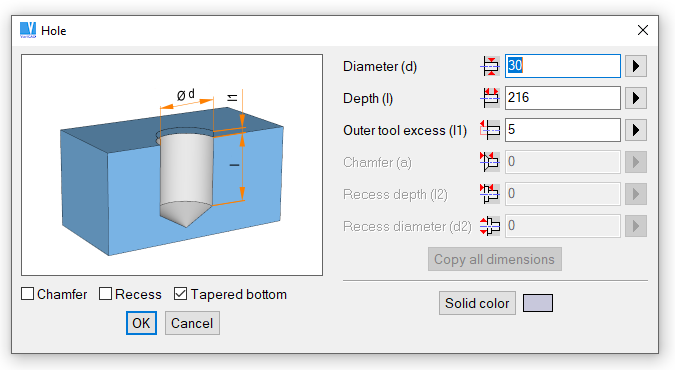The image size is (675, 370).
Task: Click the Chamfer (a) measure icon
Action: pyautogui.click(x=490, y=162)
